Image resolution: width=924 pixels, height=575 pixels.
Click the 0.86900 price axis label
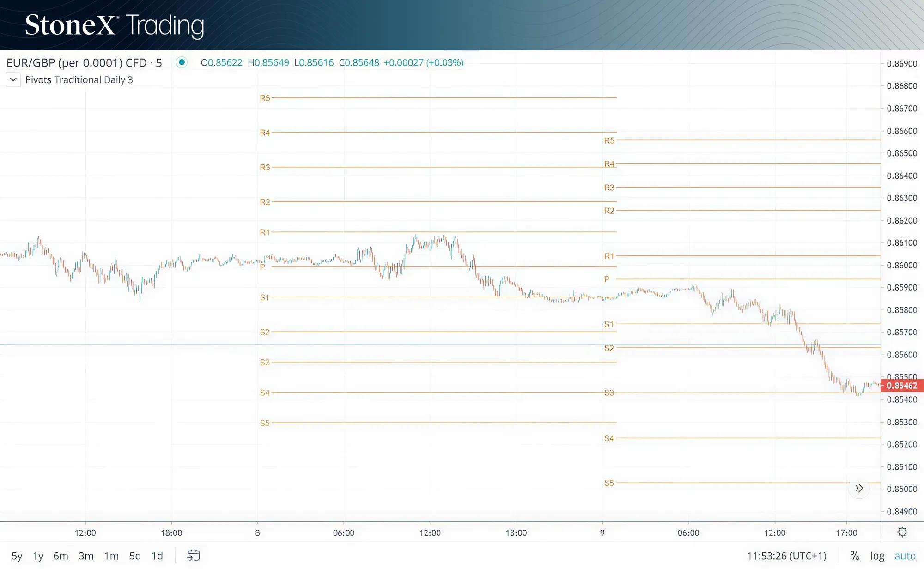click(902, 64)
